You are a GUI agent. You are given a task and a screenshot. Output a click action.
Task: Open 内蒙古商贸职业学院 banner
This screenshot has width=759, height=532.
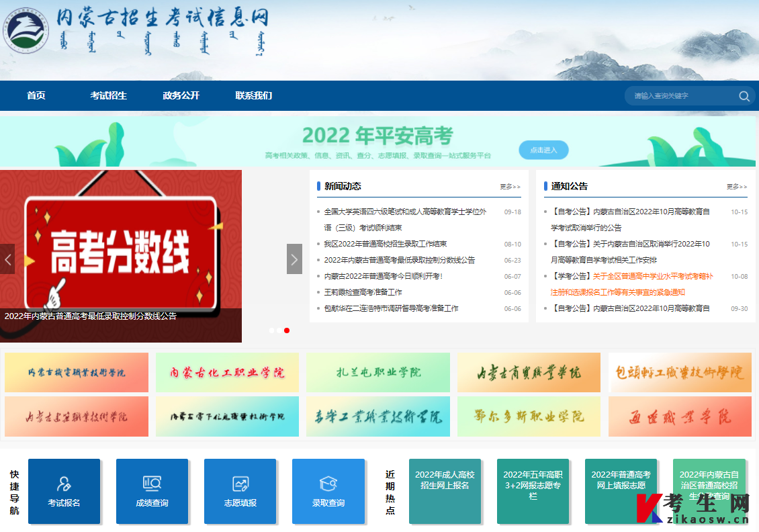click(x=529, y=372)
